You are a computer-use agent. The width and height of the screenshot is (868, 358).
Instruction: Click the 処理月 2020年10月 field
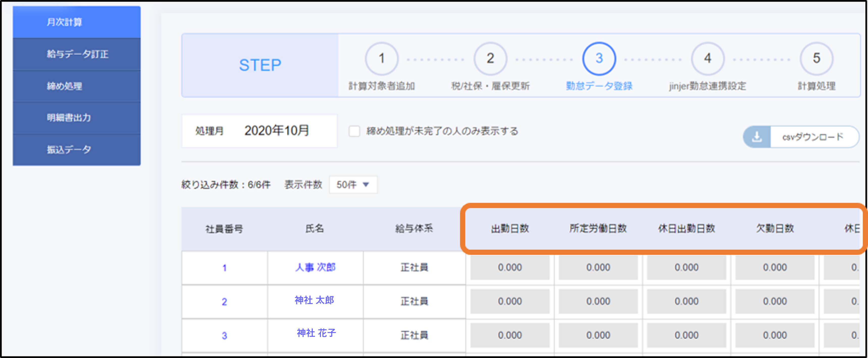260,131
